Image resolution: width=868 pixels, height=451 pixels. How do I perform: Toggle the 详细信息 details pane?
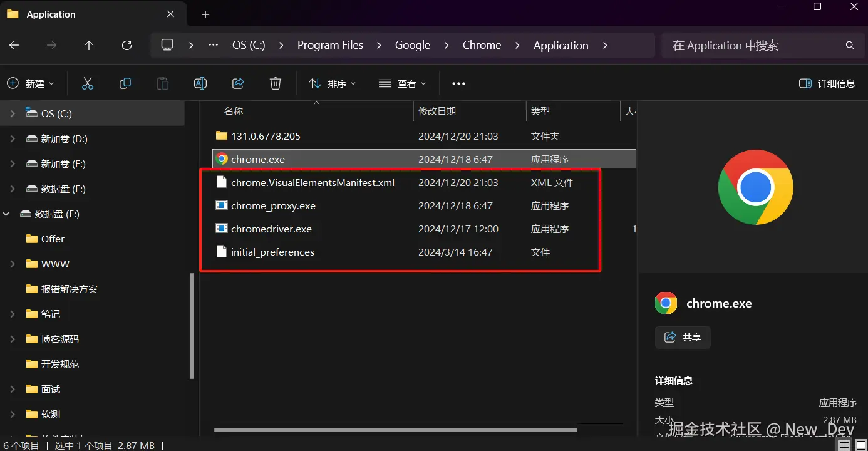(827, 83)
